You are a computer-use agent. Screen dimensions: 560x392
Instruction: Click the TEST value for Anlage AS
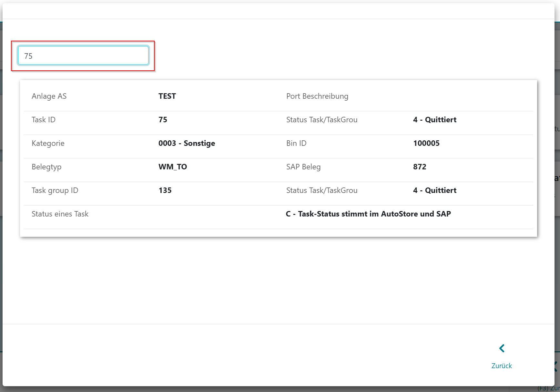coord(167,96)
